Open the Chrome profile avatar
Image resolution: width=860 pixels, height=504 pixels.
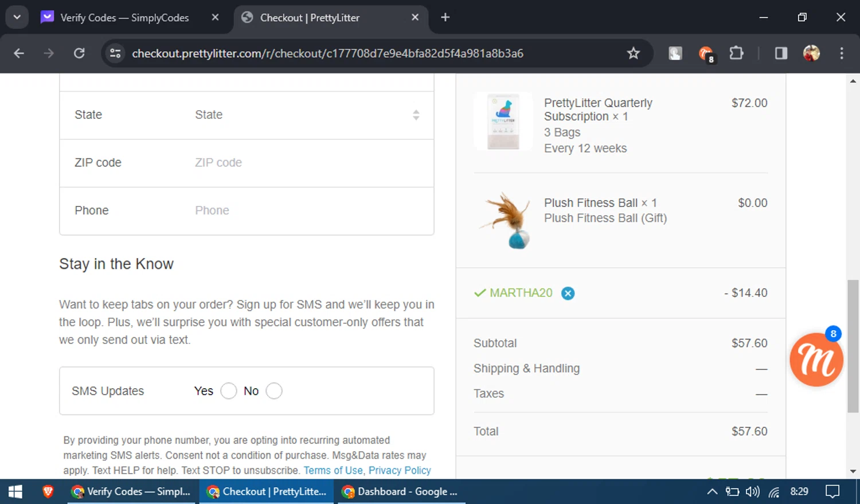pos(811,53)
